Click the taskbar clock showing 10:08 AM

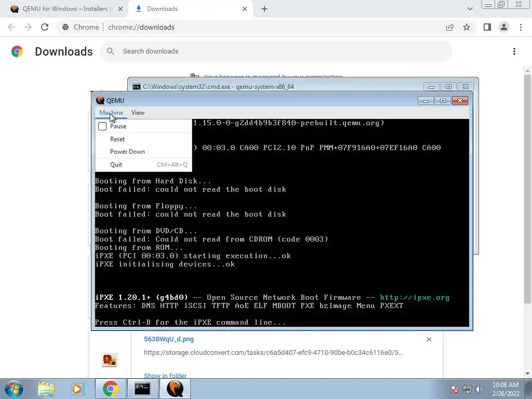point(506,389)
